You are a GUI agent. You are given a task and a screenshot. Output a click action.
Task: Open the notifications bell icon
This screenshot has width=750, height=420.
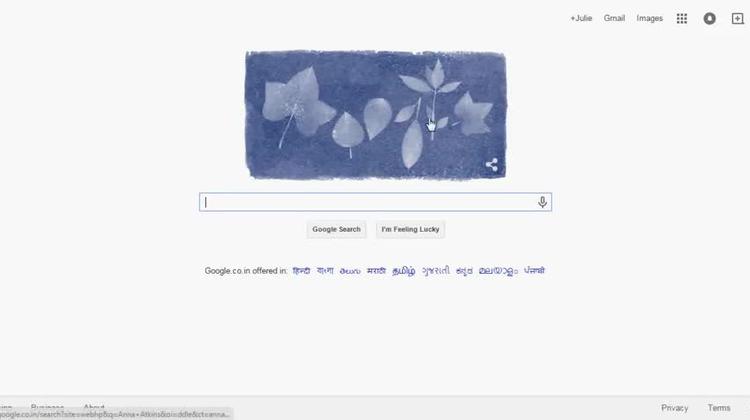click(x=709, y=19)
